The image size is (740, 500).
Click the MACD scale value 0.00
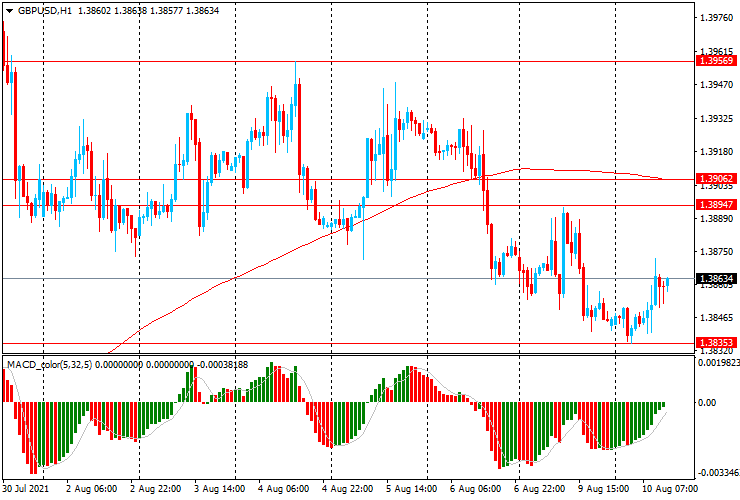point(707,403)
